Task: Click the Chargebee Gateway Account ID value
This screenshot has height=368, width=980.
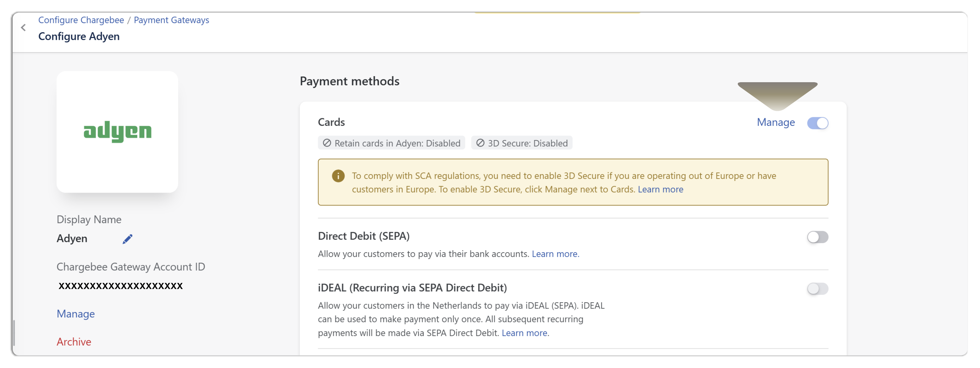Action: 120,286
